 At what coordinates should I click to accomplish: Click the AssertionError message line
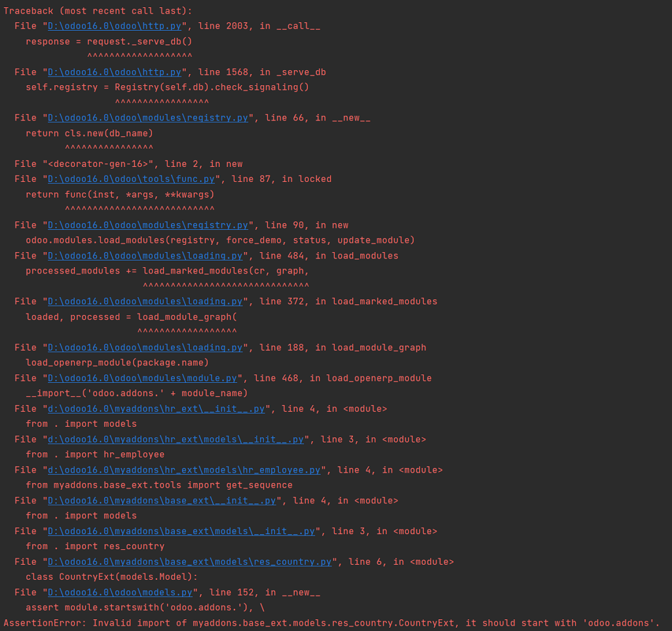point(331,623)
